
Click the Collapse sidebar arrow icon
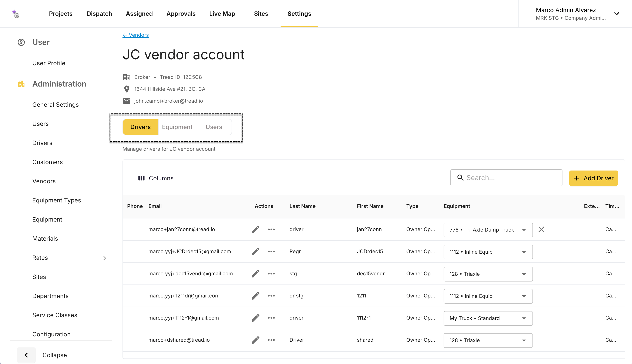point(26,355)
